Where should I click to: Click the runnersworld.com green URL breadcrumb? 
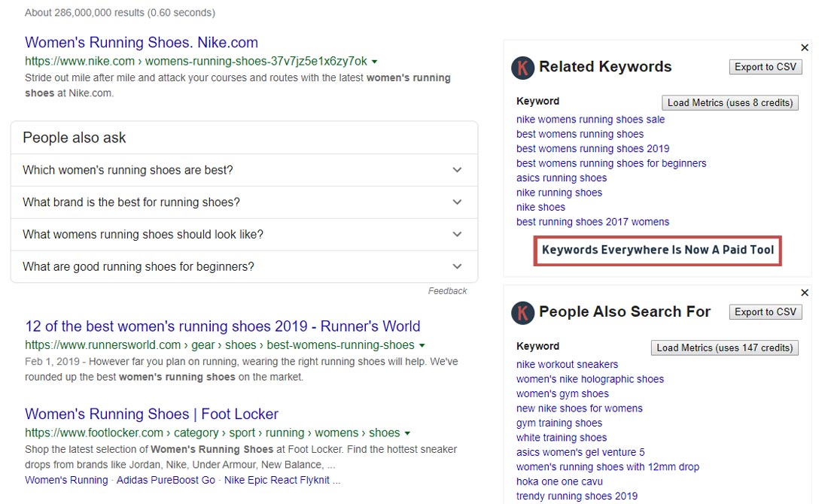point(220,345)
